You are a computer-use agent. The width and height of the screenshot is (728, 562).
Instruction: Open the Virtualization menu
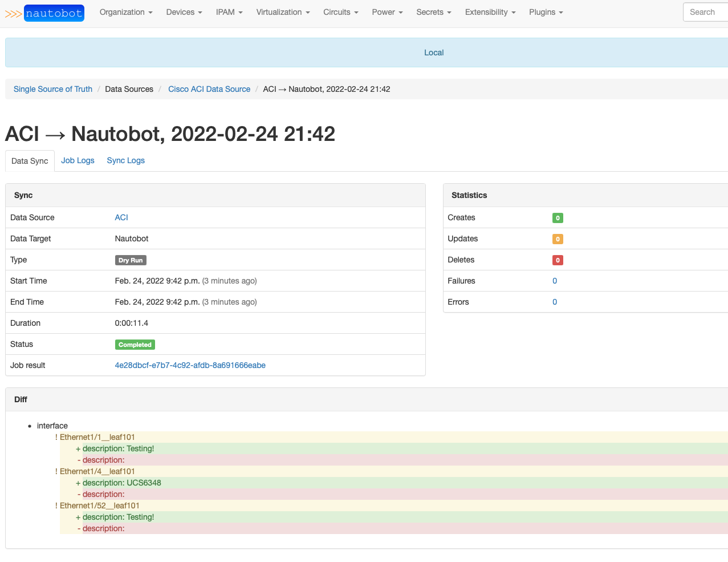click(x=283, y=12)
